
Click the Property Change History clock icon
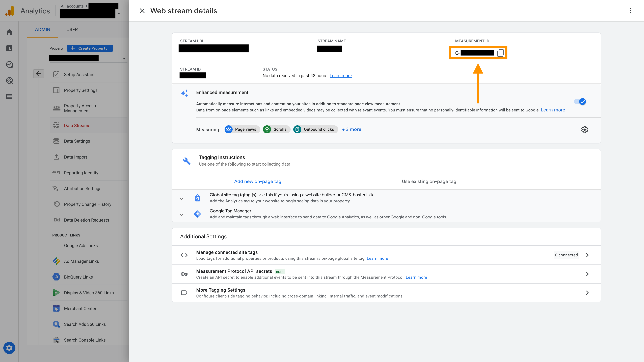tap(57, 204)
